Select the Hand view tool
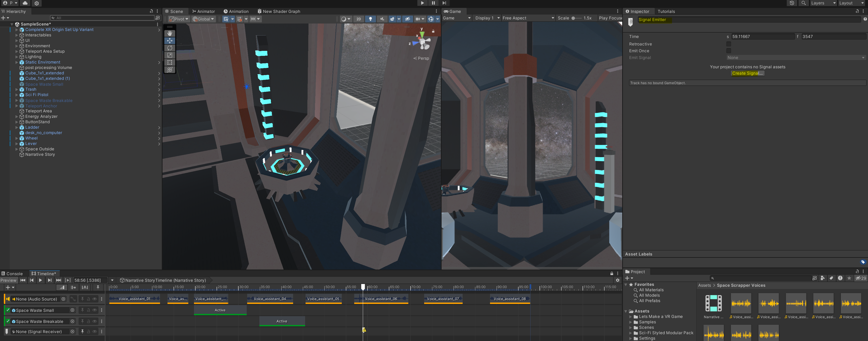Viewport: 868px width, 341px height. (x=170, y=33)
